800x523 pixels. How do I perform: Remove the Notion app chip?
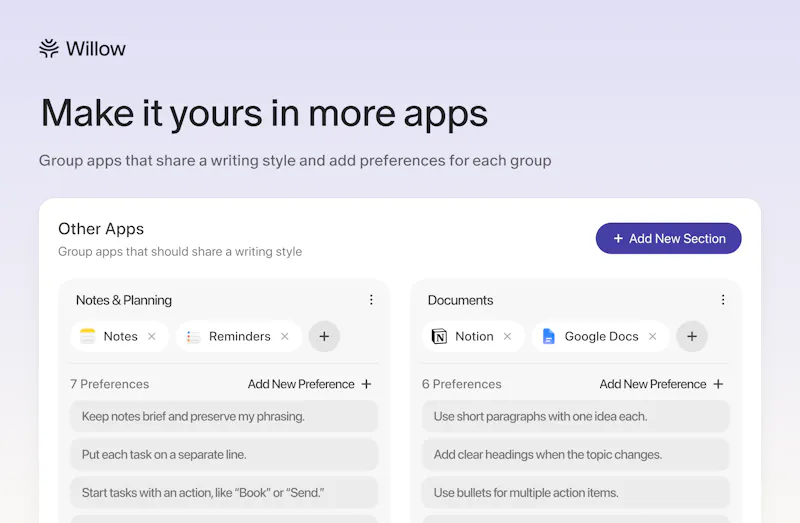(507, 336)
